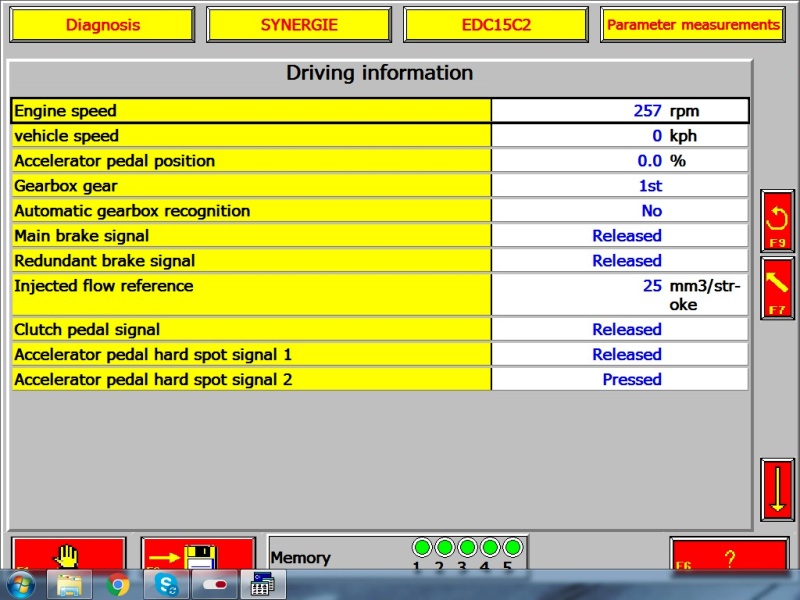Click the Diagnosis header button
800x600 pixels.
[x=103, y=24]
